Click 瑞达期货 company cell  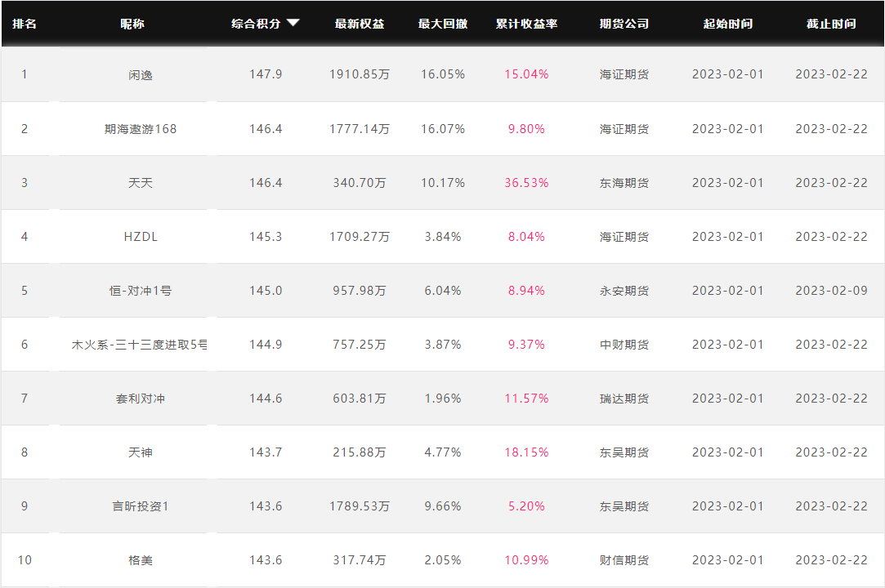pyautogui.click(x=624, y=399)
